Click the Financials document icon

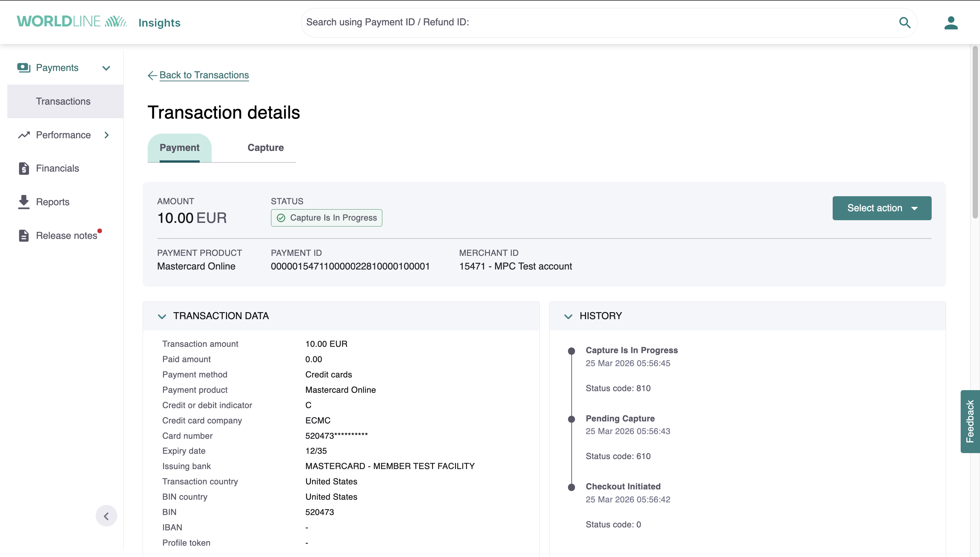click(24, 168)
